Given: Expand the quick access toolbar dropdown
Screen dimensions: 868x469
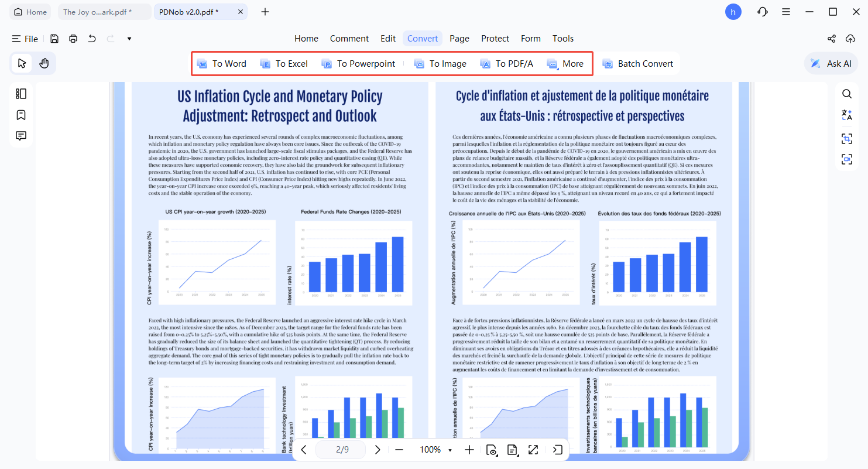Looking at the screenshot, I should pyautogui.click(x=129, y=39).
